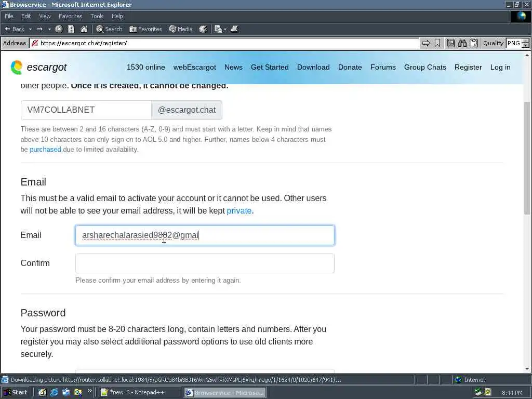The image size is (532, 399).
Task: Open the Favorites menu
Action: coord(70,16)
